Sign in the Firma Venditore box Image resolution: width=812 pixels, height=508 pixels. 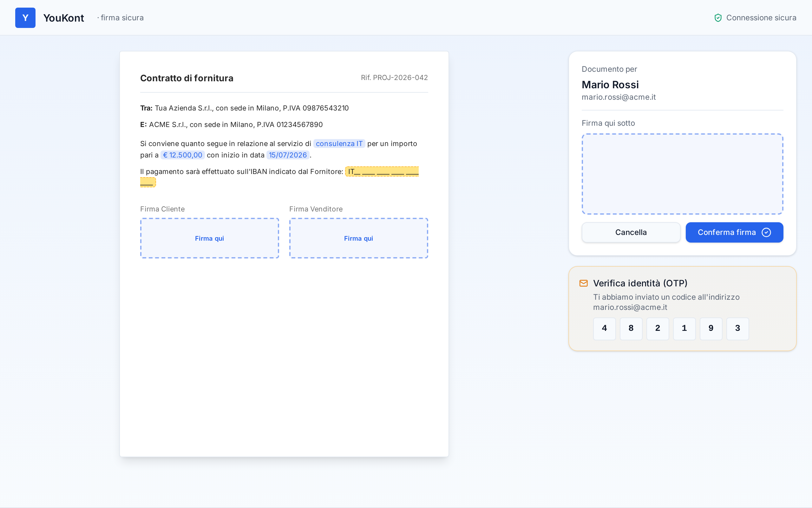(x=358, y=238)
